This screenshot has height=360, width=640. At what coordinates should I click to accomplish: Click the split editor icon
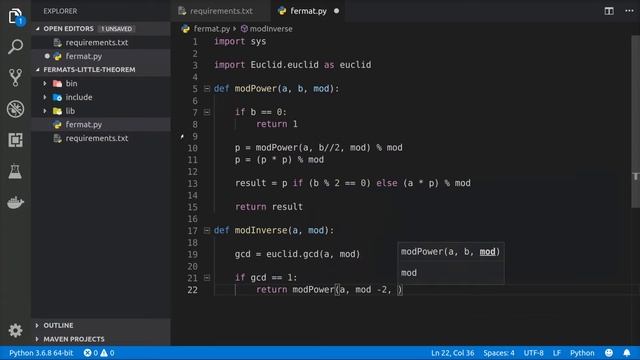[x=609, y=11]
